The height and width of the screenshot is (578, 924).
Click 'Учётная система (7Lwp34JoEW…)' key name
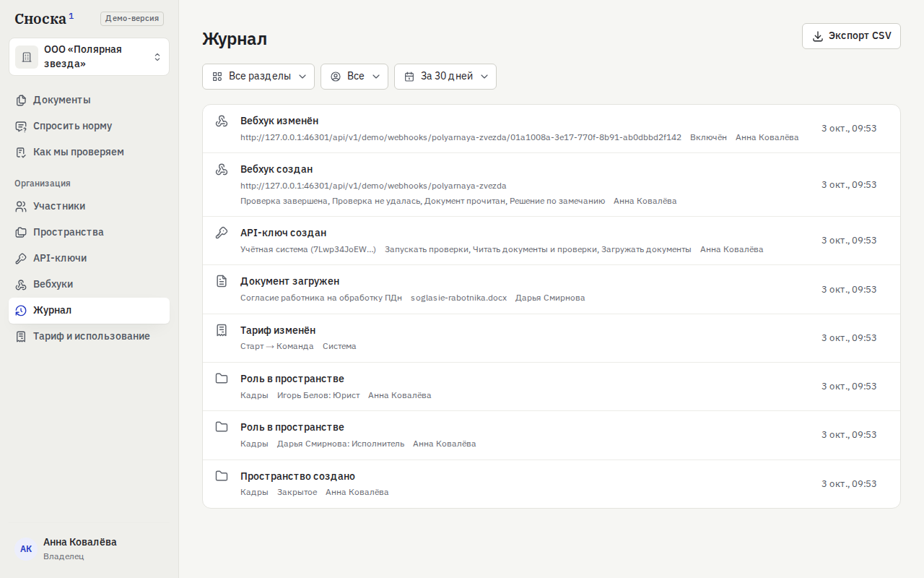coord(308,249)
